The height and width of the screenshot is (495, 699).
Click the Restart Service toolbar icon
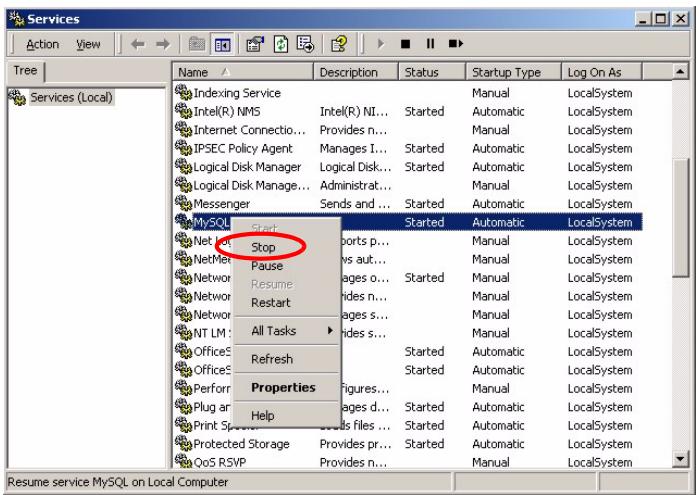pos(456,44)
